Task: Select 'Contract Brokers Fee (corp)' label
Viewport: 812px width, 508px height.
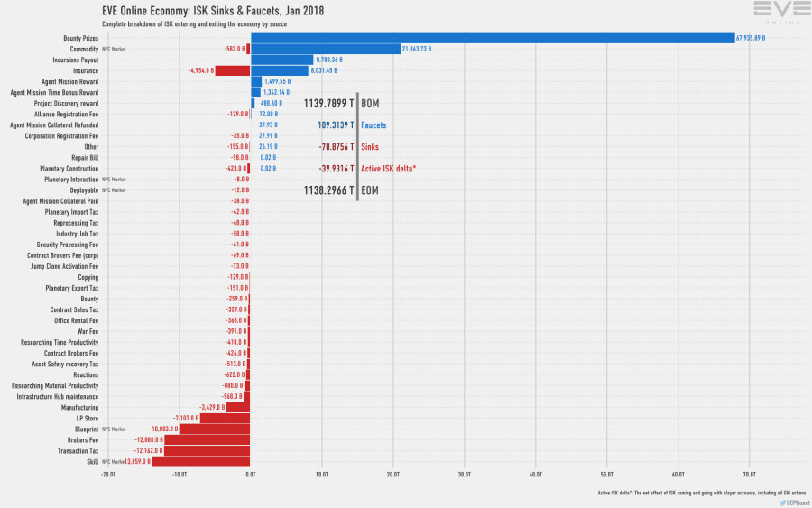Action: [62, 256]
